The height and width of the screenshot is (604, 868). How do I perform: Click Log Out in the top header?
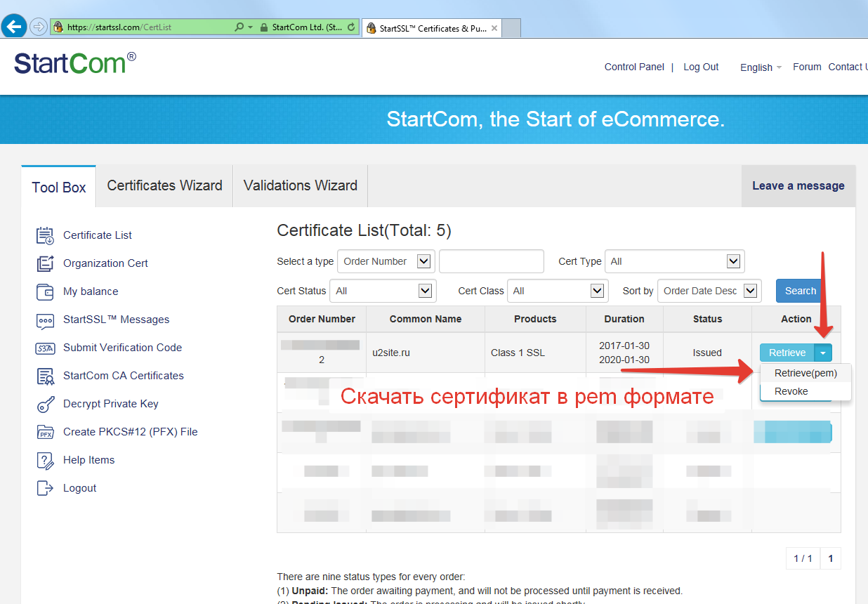pos(701,67)
